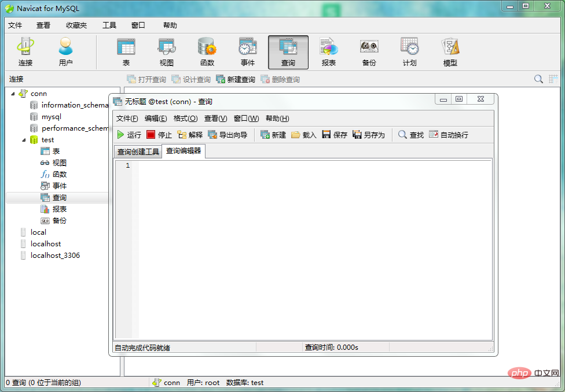Click 自动完成代码就绪 status text
The image size is (565, 392).
(x=142, y=347)
